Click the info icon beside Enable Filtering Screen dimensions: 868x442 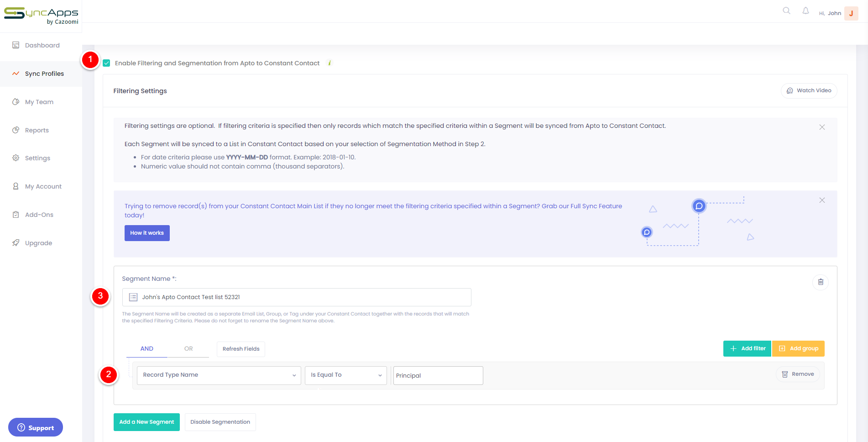(329, 63)
